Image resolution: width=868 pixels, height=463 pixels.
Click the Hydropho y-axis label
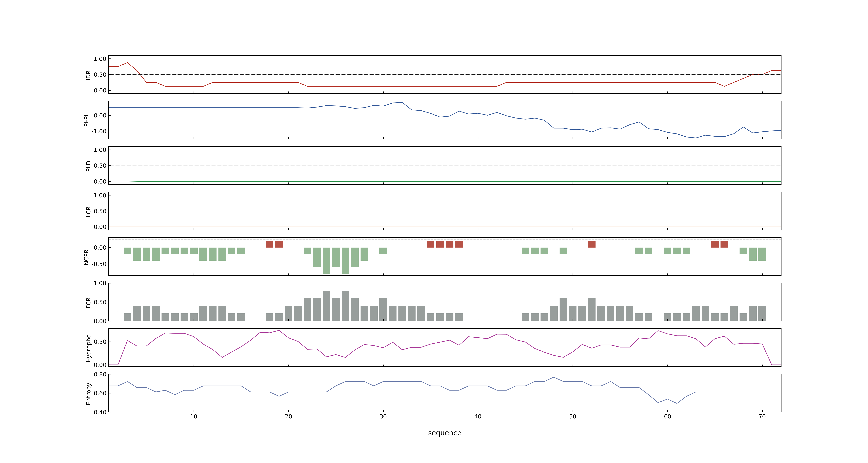click(88, 348)
